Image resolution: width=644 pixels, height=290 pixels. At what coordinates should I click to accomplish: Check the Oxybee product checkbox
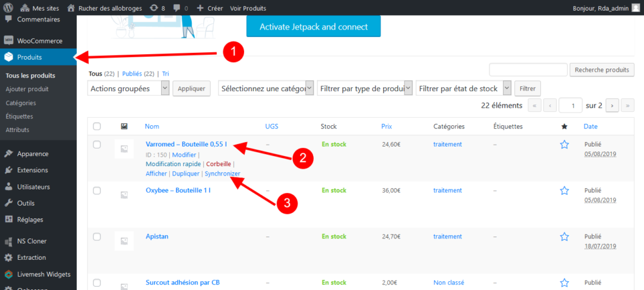[x=96, y=191]
